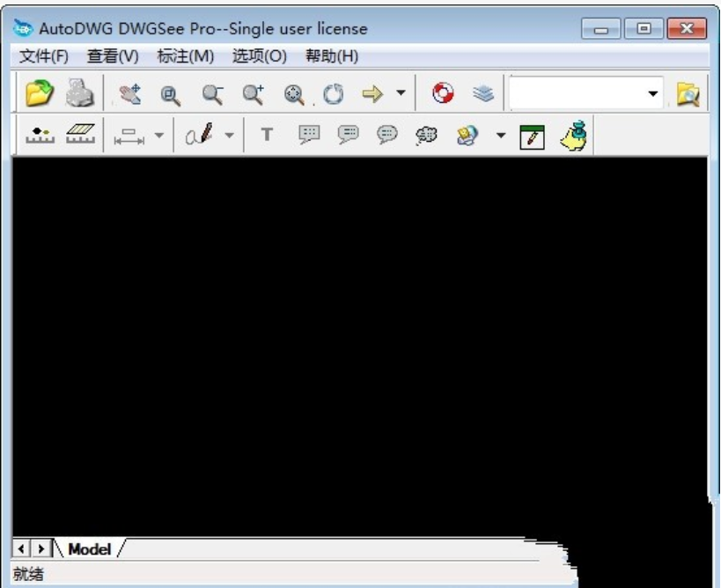This screenshot has height=588, width=721.
Task: Open the empty toolbar combo box
Action: pos(585,93)
